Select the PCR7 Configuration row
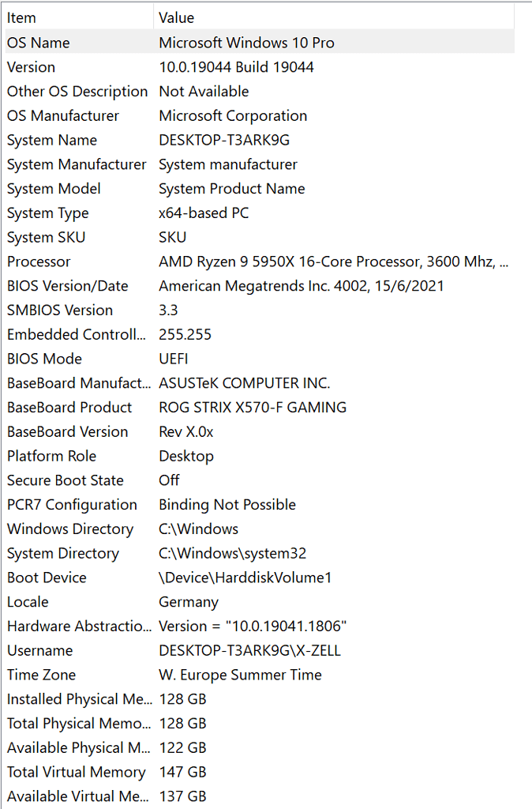This screenshot has width=532, height=809. [x=260, y=505]
